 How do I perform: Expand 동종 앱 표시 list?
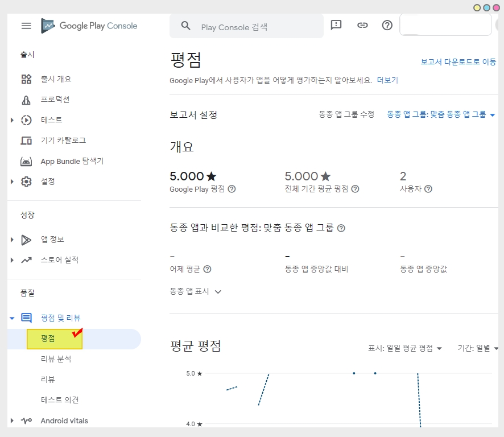196,291
